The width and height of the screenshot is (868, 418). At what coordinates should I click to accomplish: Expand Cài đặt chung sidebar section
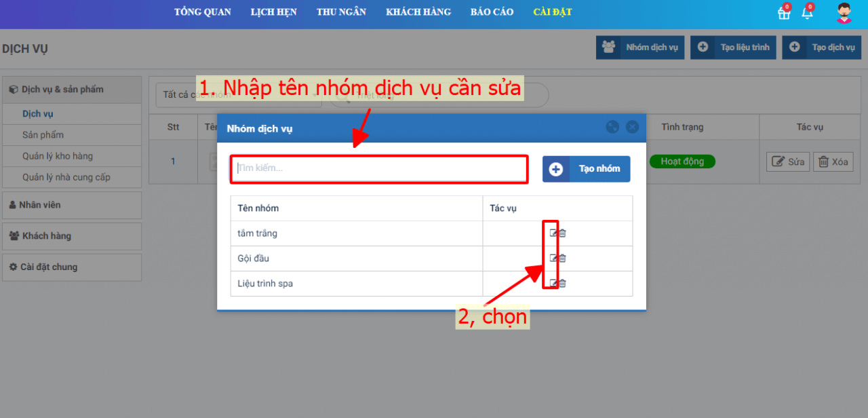click(x=71, y=267)
